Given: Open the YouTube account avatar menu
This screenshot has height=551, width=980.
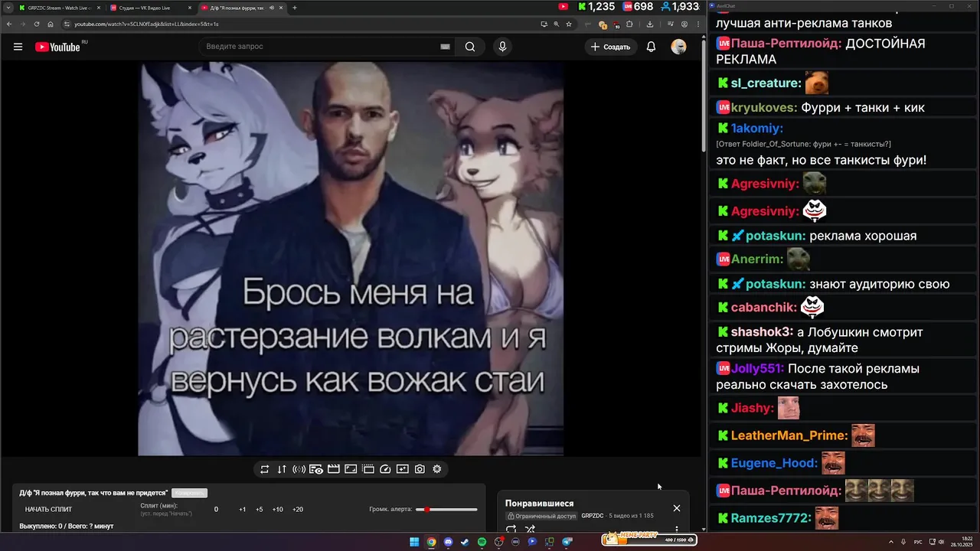Looking at the screenshot, I should click(x=678, y=47).
